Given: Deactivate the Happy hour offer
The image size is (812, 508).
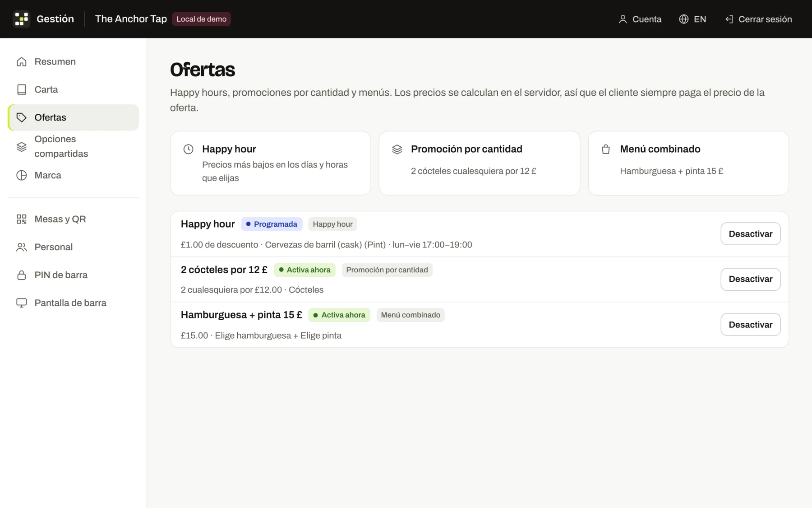Looking at the screenshot, I should [x=750, y=234].
